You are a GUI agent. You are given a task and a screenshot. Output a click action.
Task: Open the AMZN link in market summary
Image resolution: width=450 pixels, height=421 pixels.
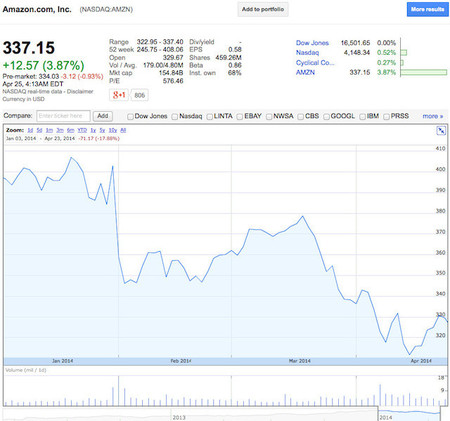[x=305, y=72]
